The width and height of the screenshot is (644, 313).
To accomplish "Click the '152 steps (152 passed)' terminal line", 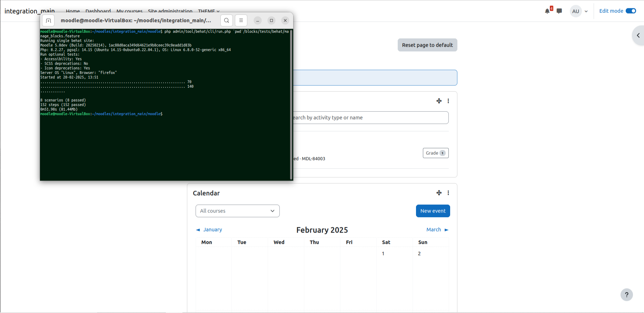I will click(63, 105).
